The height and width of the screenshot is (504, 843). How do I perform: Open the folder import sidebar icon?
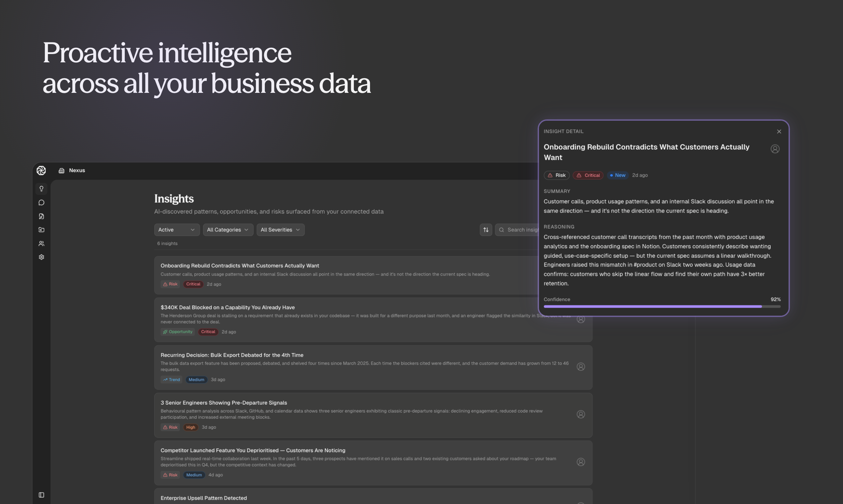coord(41,230)
